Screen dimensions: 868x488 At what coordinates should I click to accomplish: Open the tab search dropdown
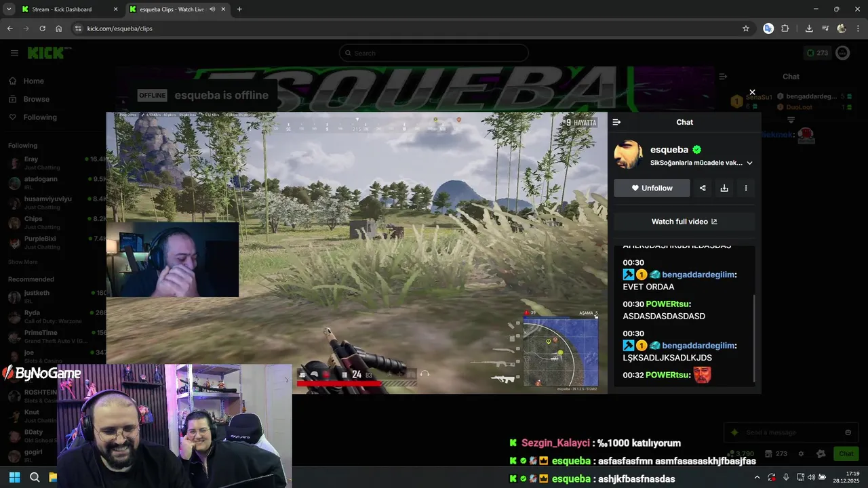tap(9, 9)
